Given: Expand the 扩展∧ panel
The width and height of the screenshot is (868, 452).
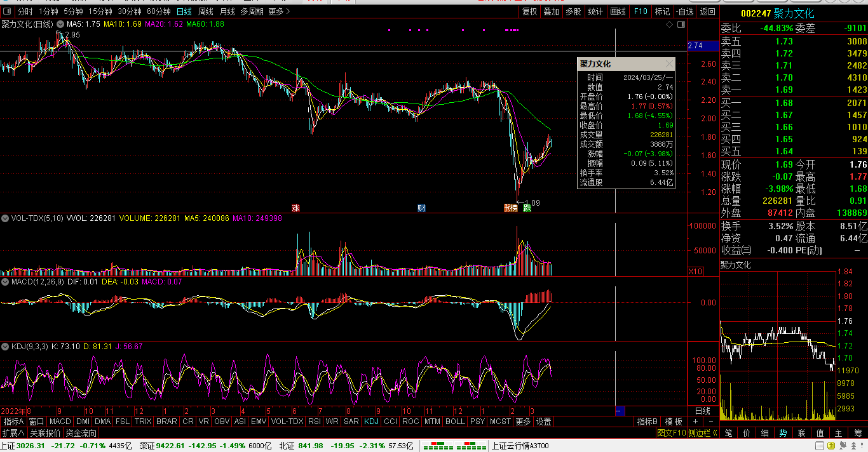Looking at the screenshot, I should (13, 433).
